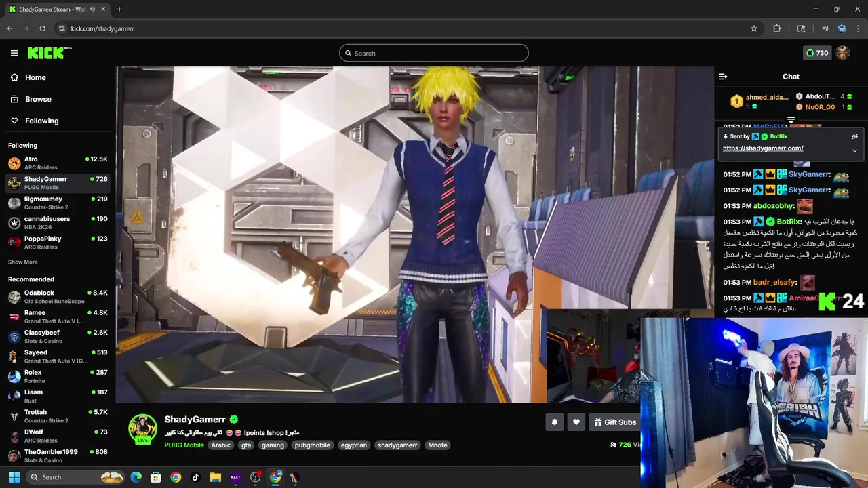Open Chrome three-dot menu

click(x=857, y=28)
